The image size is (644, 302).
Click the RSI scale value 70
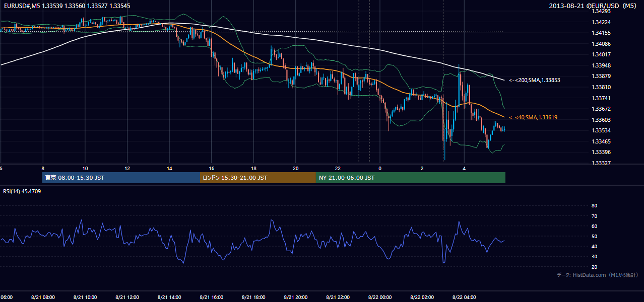point(594,216)
